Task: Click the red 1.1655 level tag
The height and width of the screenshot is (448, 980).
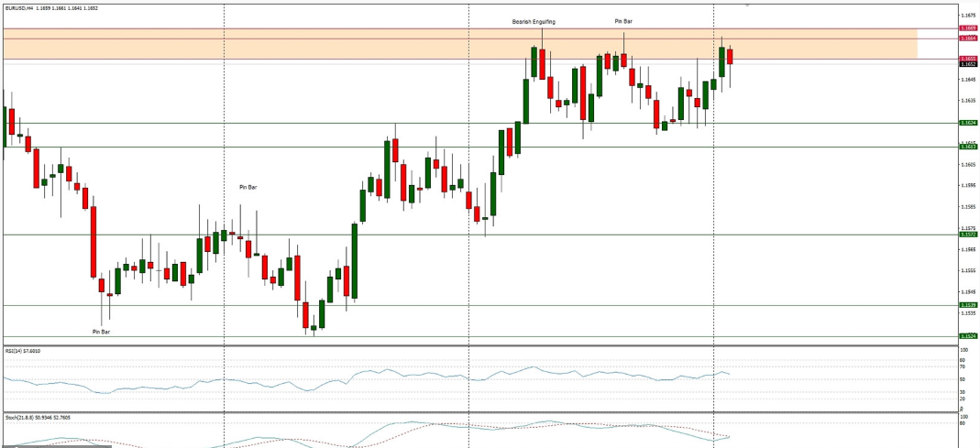Action: (x=968, y=59)
